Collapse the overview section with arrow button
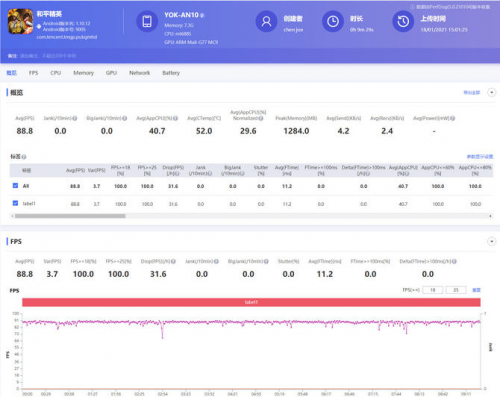 (492, 92)
